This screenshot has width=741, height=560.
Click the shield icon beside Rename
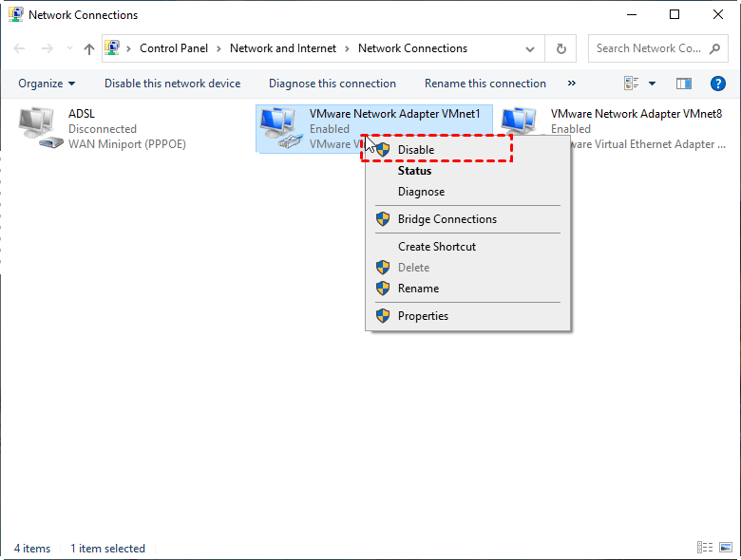point(383,288)
